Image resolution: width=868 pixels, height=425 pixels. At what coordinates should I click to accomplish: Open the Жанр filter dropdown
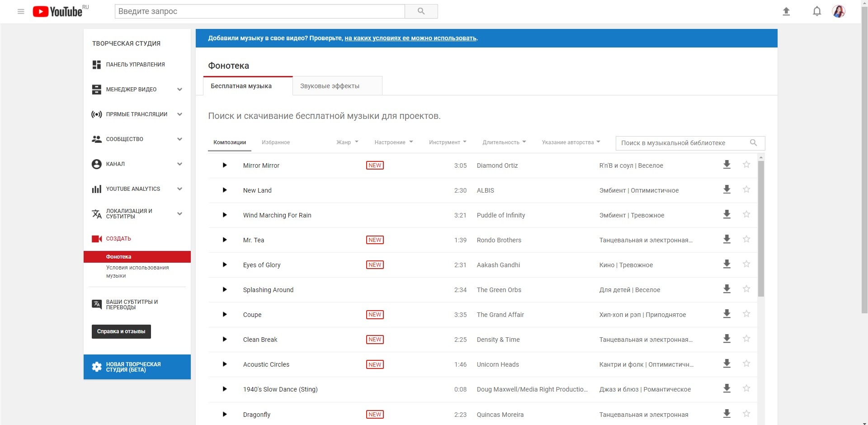(347, 142)
